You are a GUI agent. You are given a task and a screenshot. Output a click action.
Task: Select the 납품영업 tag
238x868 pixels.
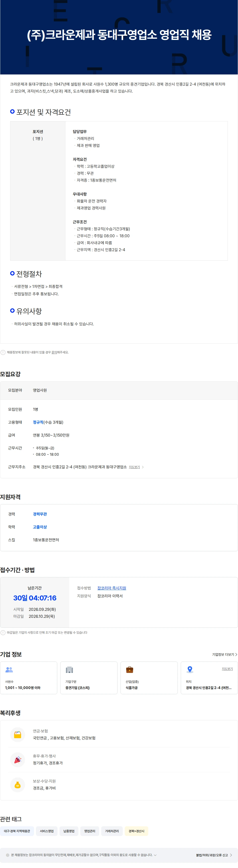tap(69, 831)
